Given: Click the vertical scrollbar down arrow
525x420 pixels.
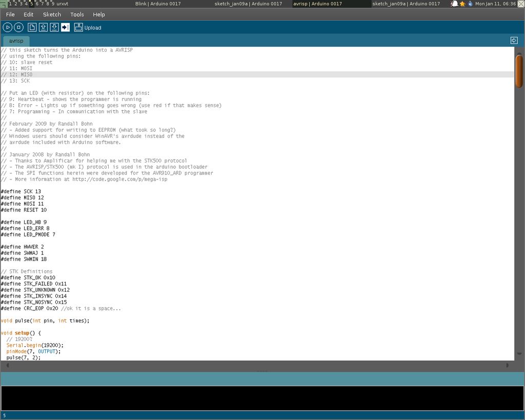Looking at the screenshot, I should (519, 354).
